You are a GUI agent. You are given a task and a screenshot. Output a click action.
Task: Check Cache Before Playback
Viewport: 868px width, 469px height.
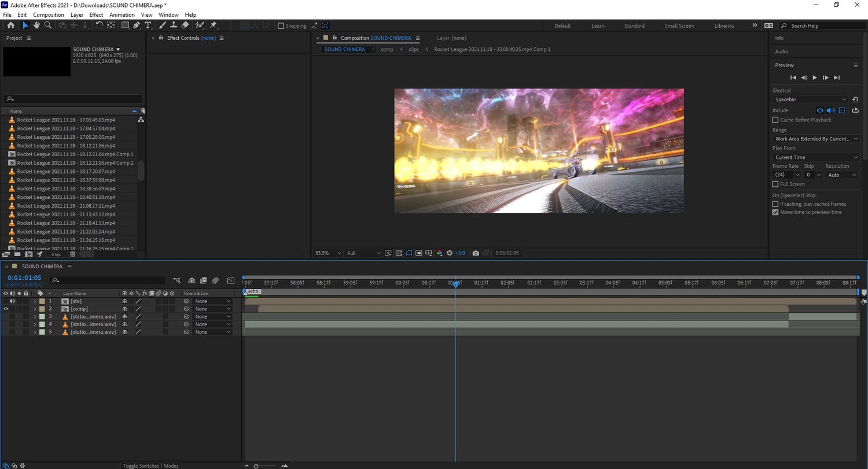(775, 120)
